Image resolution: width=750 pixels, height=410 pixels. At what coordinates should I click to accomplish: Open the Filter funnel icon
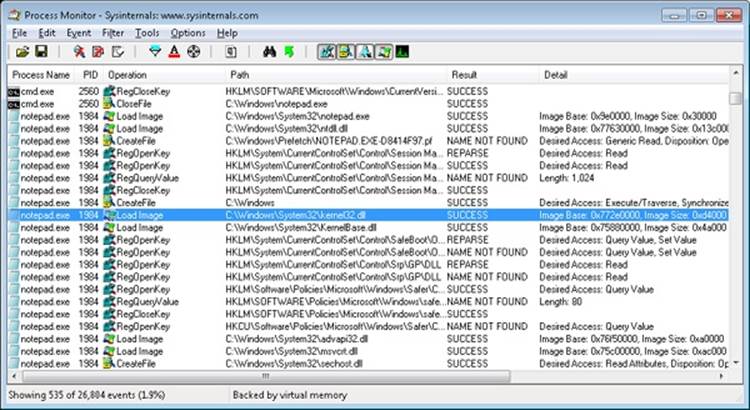pyautogui.click(x=155, y=52)
